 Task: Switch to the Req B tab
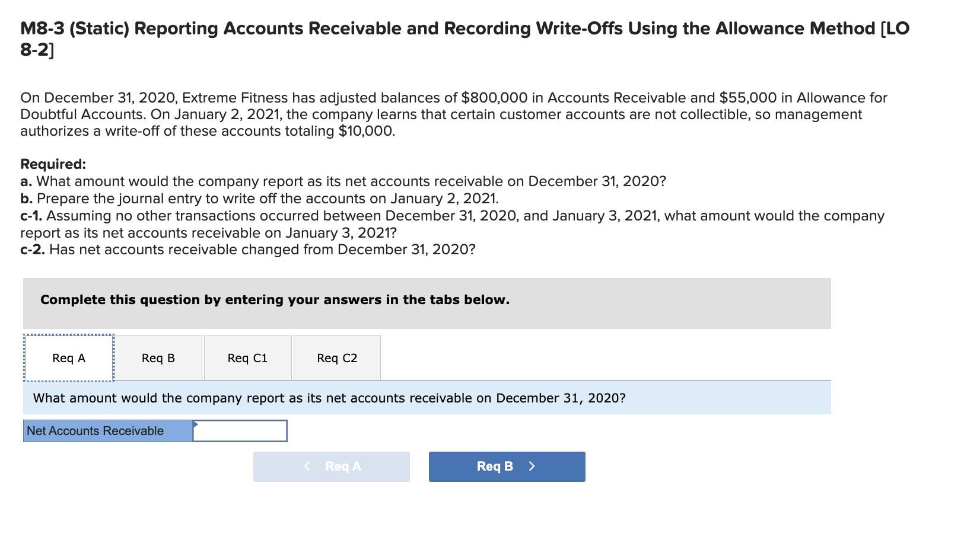click(158, 357)
